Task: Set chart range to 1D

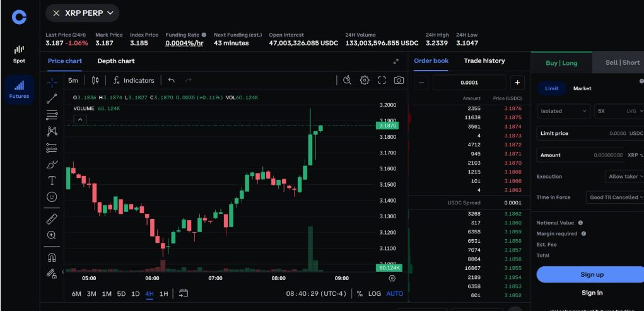Action: tap(135, 294)
